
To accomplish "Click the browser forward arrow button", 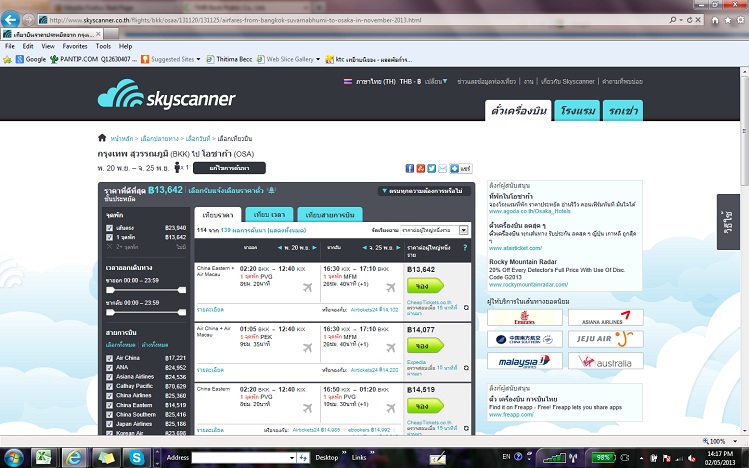I will [x=29, y=20].
